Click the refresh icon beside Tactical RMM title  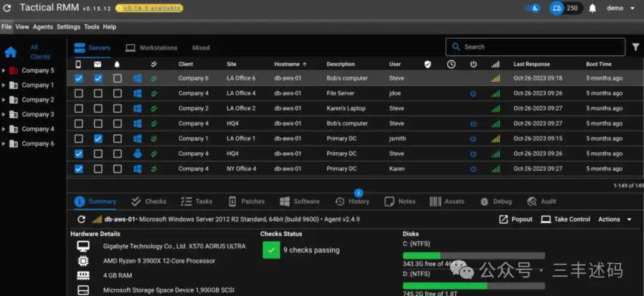(x=7, y=8)
